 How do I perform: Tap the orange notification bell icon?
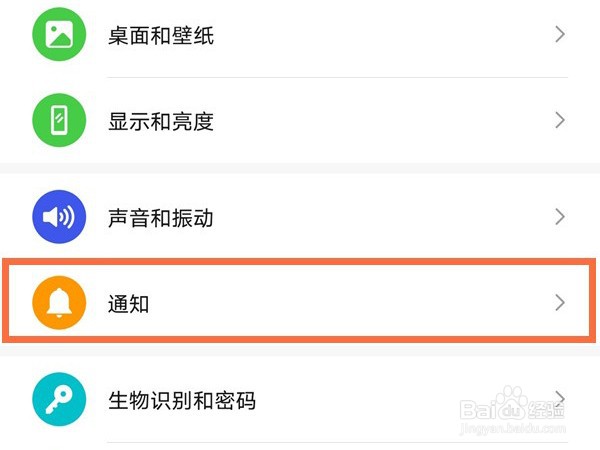pos(59,303)
